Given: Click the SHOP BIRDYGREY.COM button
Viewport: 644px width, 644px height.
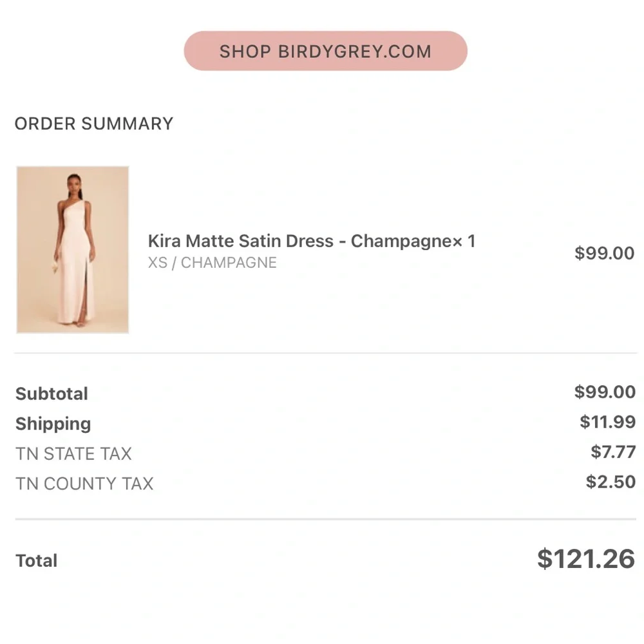Looking at the screenshot, I should coord(325,51).
